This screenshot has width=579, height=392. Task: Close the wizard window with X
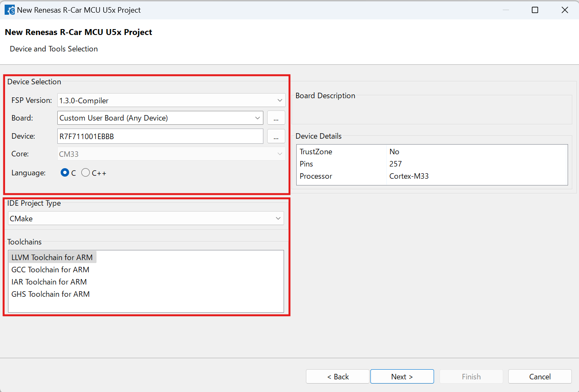click(565, 10)
